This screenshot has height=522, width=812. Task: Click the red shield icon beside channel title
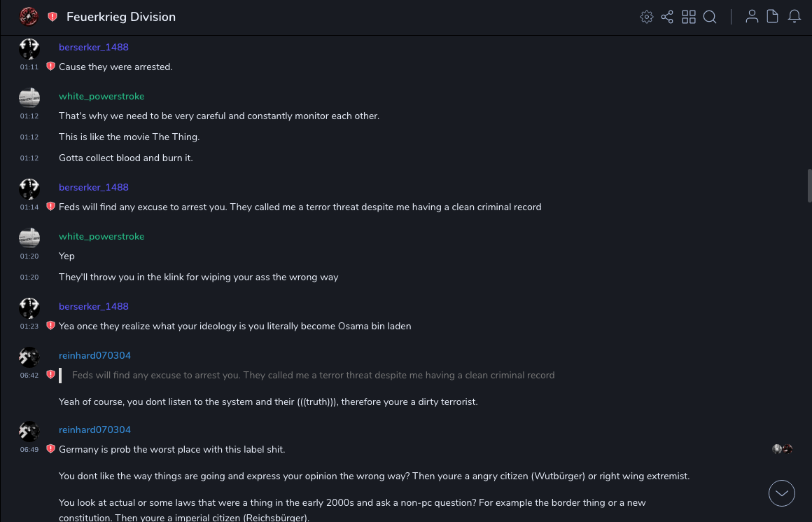pos(52,17)
